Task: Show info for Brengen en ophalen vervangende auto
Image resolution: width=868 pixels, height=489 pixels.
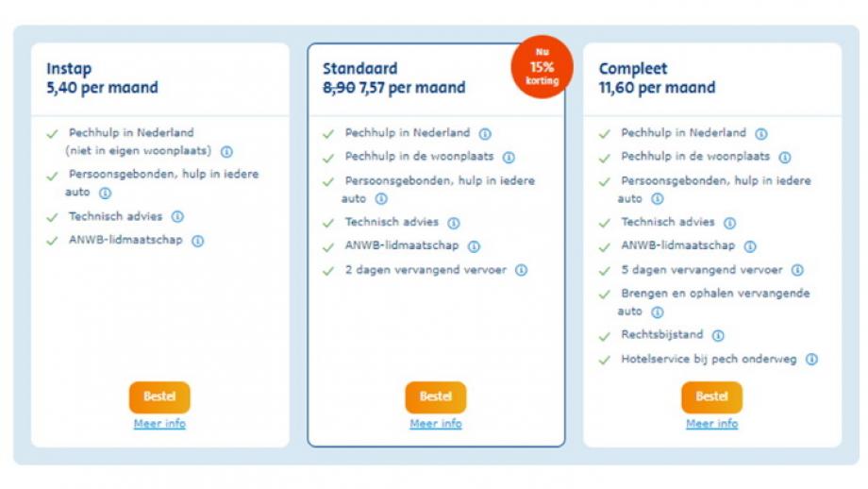Action: (x=657, y=312)
